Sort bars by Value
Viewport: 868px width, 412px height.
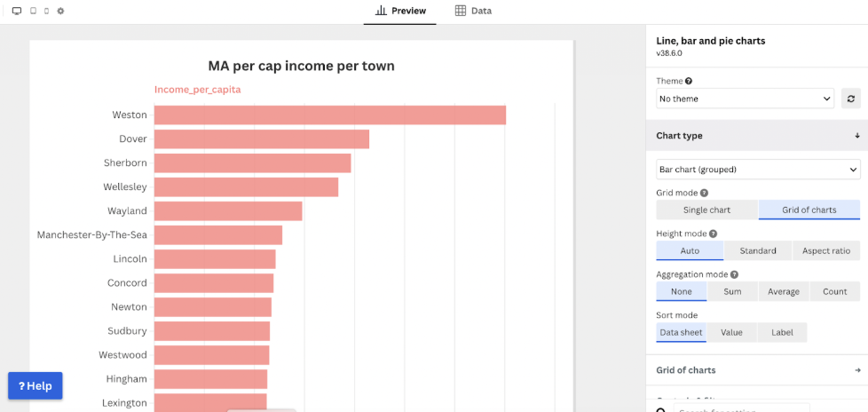tap(731, 332)
